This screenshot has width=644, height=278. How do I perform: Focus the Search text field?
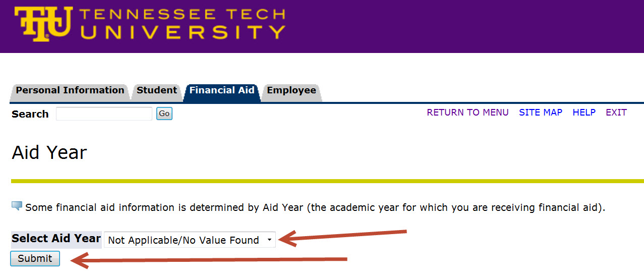pyautogui.click(x=104, y=114)
